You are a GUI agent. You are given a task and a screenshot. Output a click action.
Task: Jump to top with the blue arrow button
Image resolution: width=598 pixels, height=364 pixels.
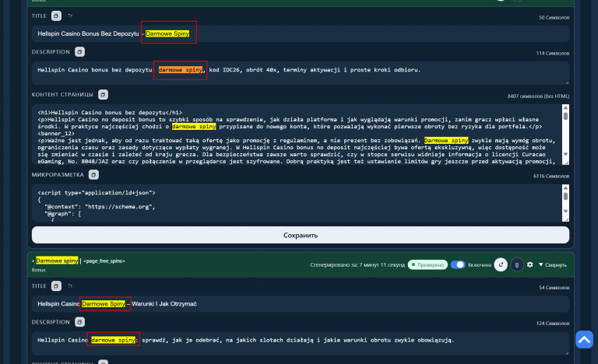coord(584,340)
